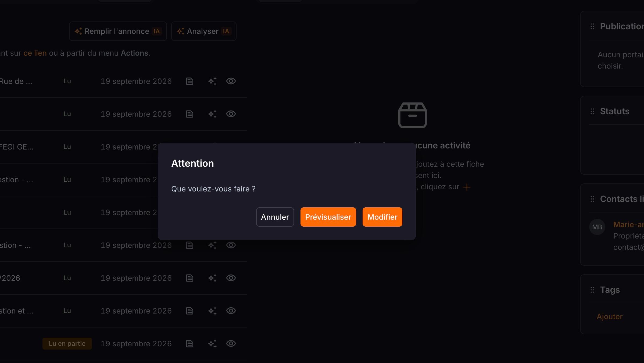This screenshot has width=644, height=363.
Task: Click the 'Rue de ...' row title
Action: point(16,81)
